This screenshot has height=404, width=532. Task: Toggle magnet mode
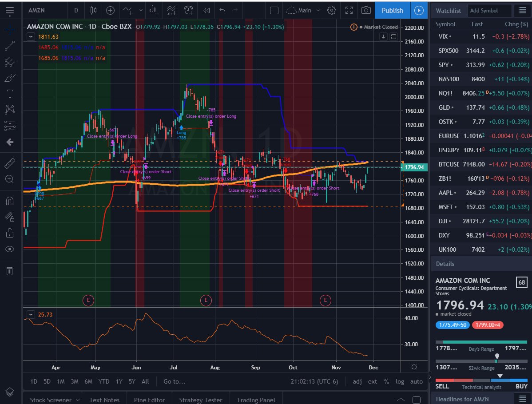coord(9,201)
